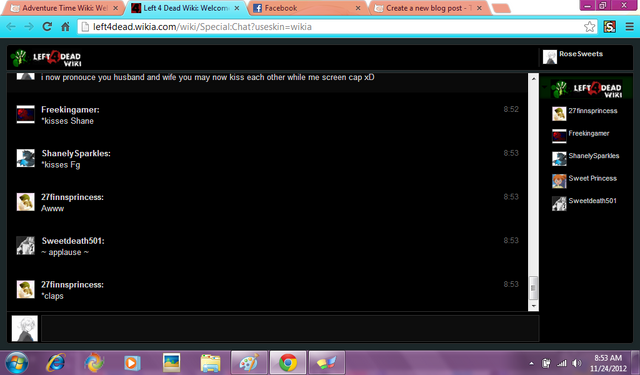Click the S extension icon in toolbar
Image resolution: width=640 pixels, height=375 pixels.
[609, 27]
